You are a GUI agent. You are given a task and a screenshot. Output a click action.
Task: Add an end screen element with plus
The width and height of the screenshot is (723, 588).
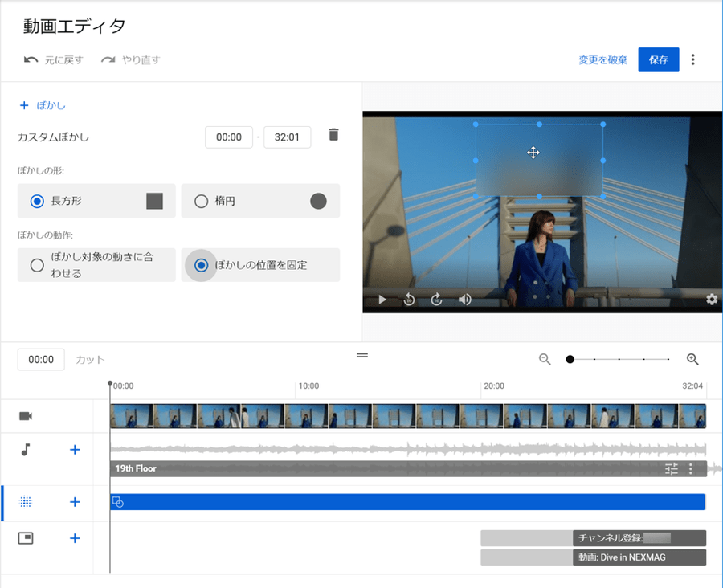point(75,538)
